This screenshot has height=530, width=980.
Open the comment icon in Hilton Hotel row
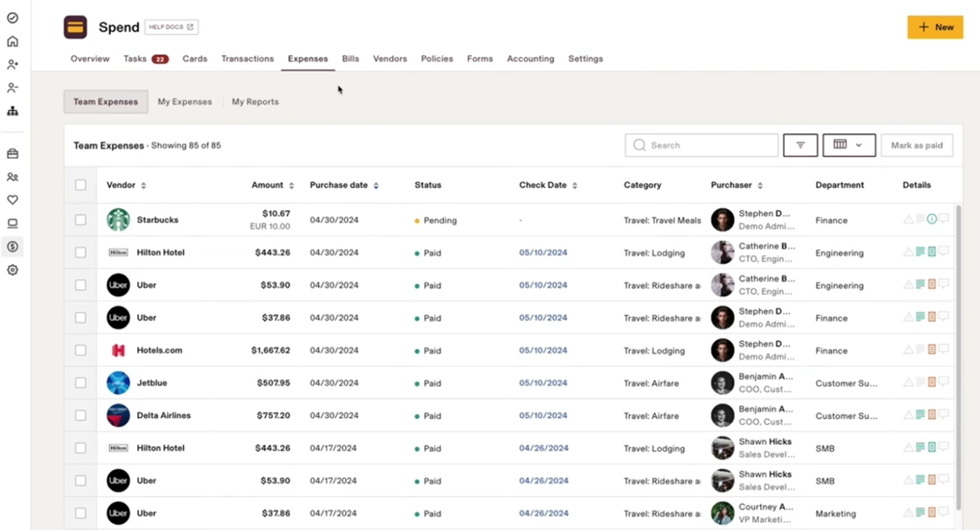pos(943,252)
